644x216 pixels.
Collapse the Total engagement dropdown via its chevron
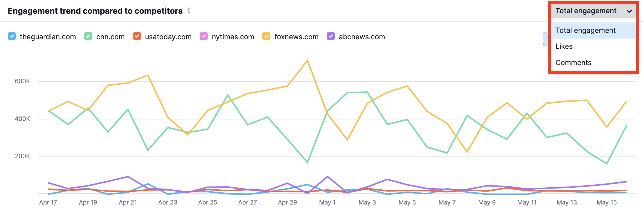(x=629, y=11)
